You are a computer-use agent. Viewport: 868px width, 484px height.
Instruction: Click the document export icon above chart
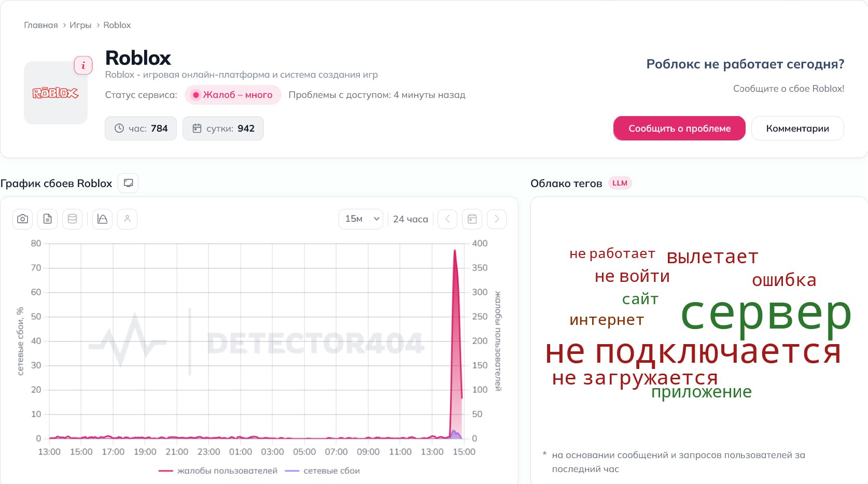[47, 219]
